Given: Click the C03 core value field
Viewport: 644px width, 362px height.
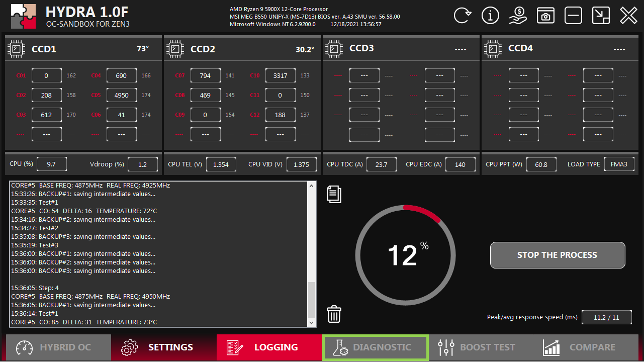Looking at the screenshot, I should pos(46,115).
